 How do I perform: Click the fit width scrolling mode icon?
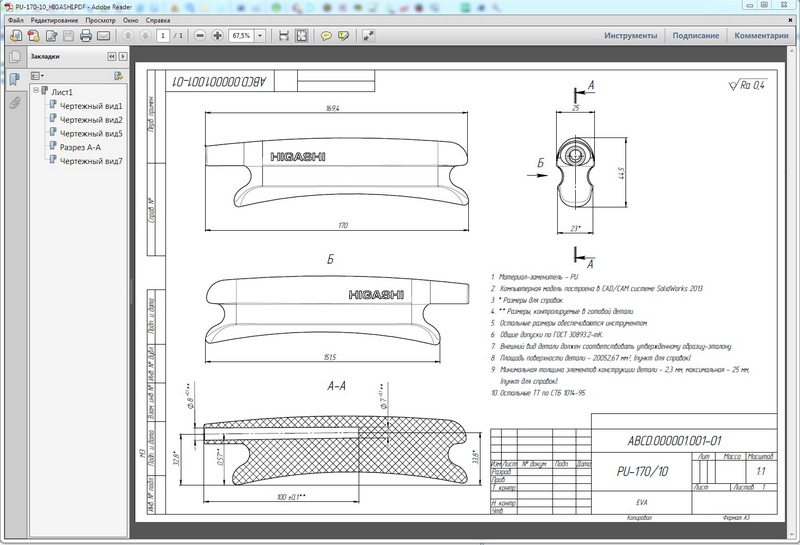(x=284, y=36)
